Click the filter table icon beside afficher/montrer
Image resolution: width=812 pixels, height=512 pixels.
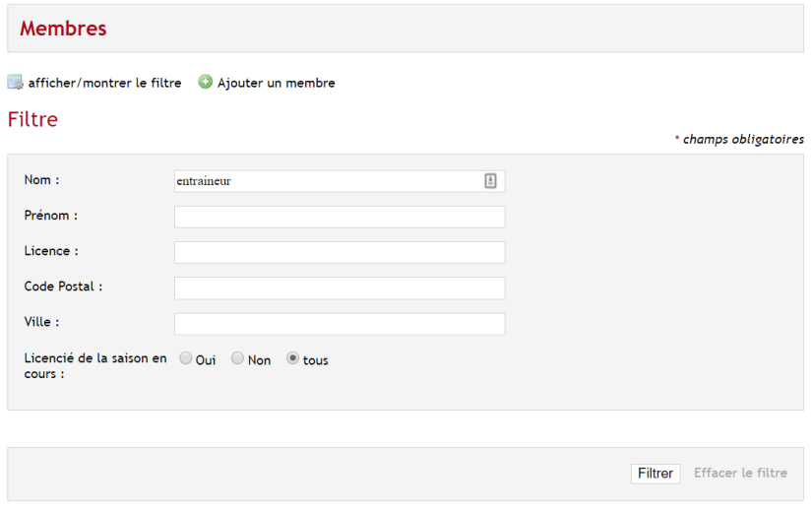15,82
